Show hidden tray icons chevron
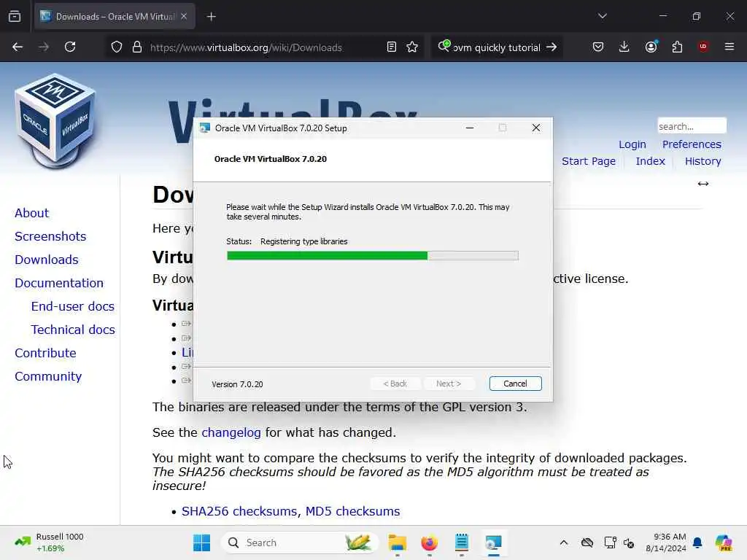Screen dimensions: 747x560 coord(564,542)
